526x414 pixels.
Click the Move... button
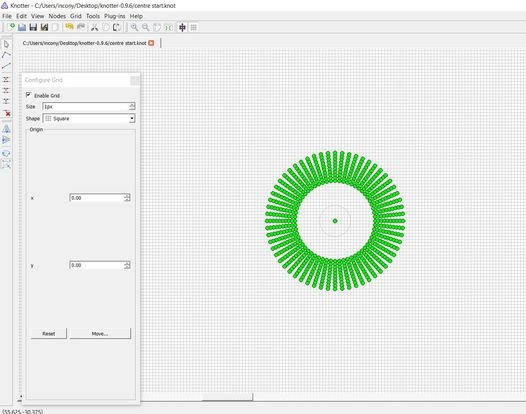100,333
